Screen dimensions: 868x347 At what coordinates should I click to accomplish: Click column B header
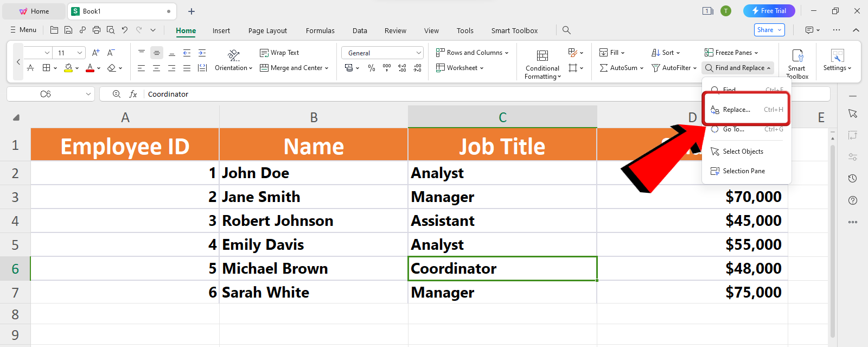pyautogui.click(x=314, y=117)
